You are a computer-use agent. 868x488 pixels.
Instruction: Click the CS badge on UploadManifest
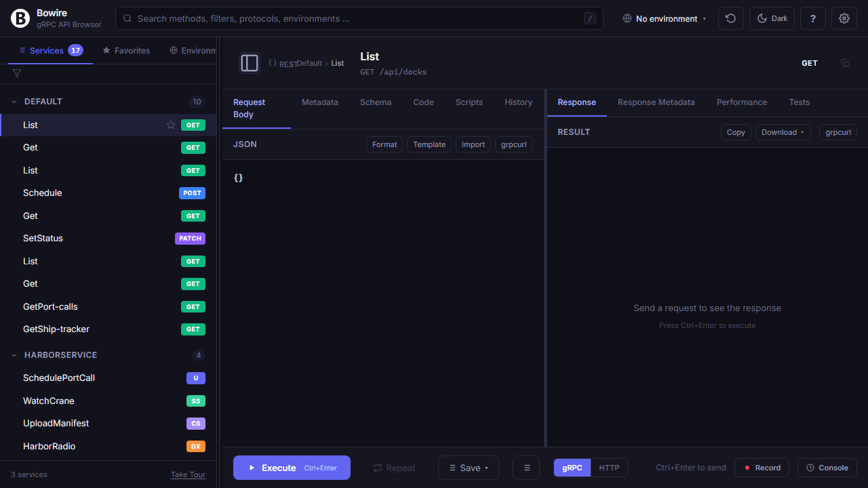[196, 424]
